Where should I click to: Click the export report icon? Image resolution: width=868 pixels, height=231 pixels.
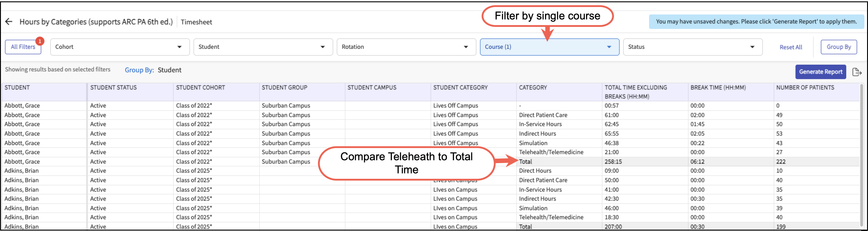[856, 72]
